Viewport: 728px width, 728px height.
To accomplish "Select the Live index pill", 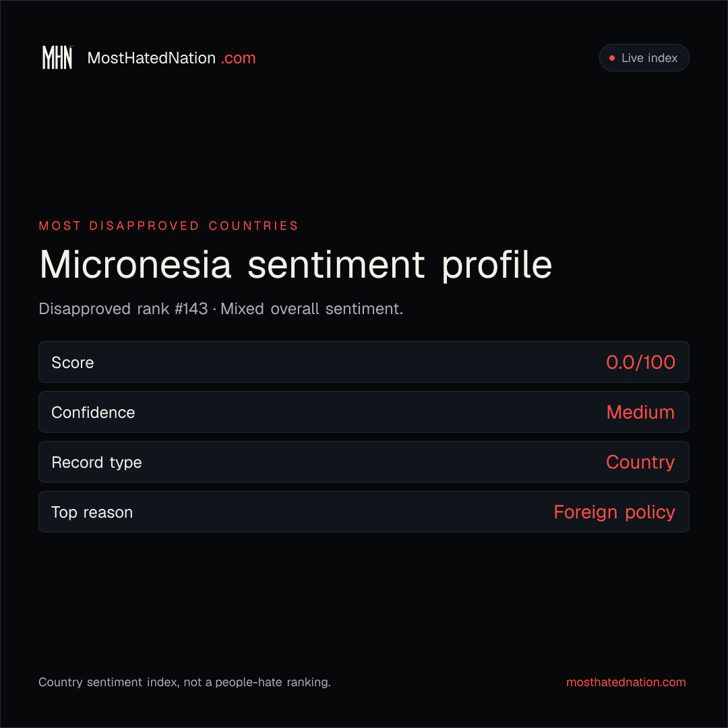I will tap(644, 57).
